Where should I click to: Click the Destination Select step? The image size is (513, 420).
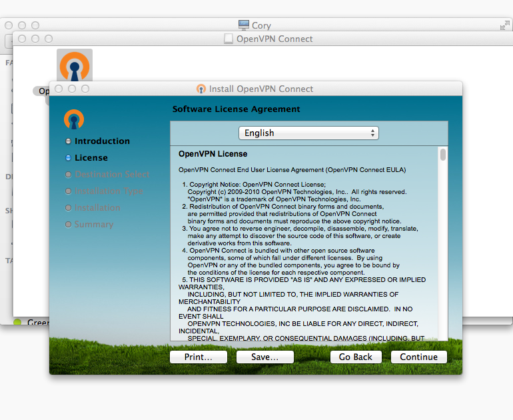coord(112,174)
